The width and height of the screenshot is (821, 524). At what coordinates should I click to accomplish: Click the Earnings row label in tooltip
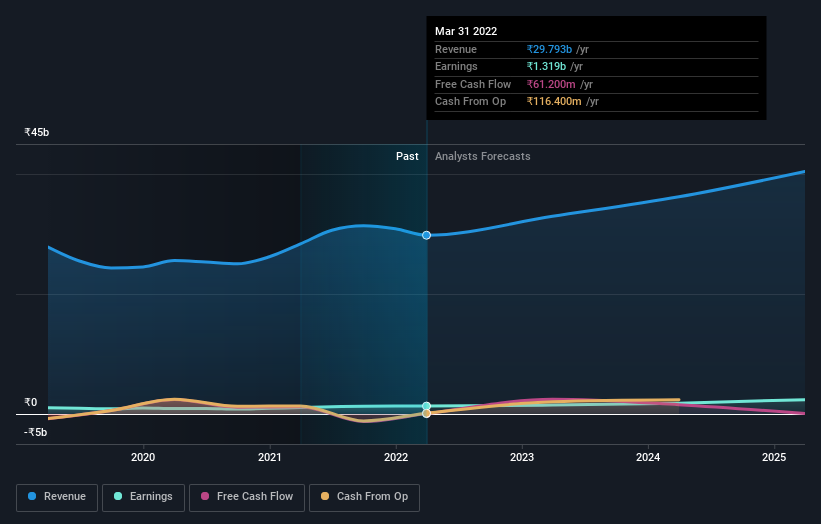point(456,66)
